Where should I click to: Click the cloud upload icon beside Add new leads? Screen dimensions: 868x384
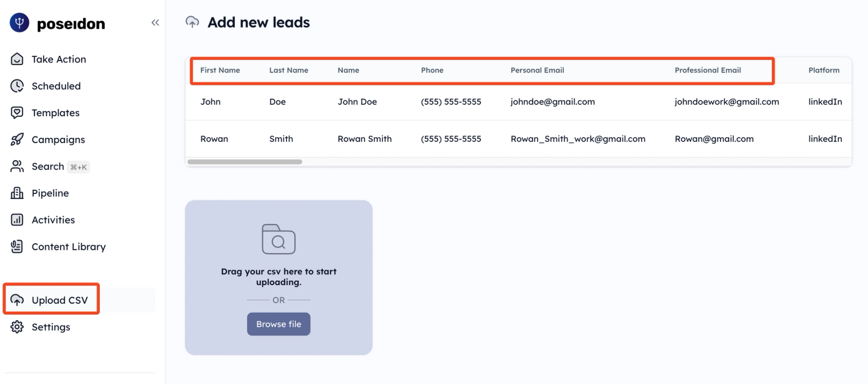(x=192, y=22)
